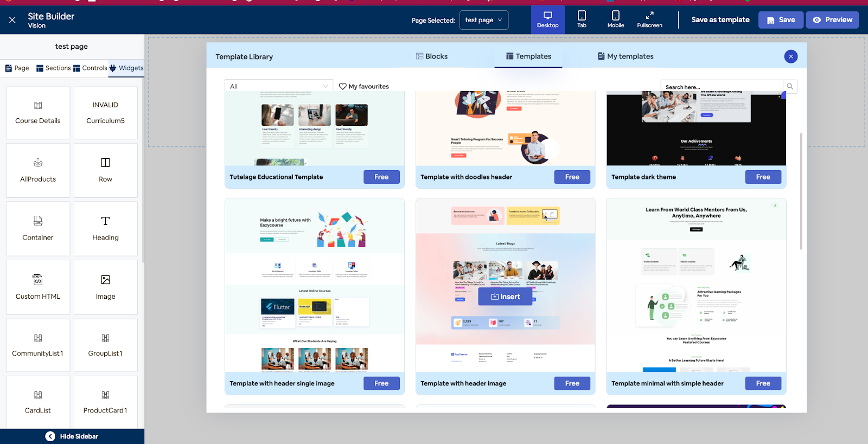This screenshot has height=444, width=868.
Task: Select the Course Details widget
Action: (x=38, y=113)
